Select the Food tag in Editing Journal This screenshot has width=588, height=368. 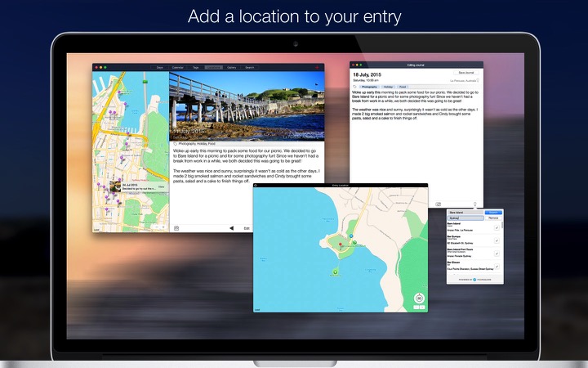click(403, 87)
